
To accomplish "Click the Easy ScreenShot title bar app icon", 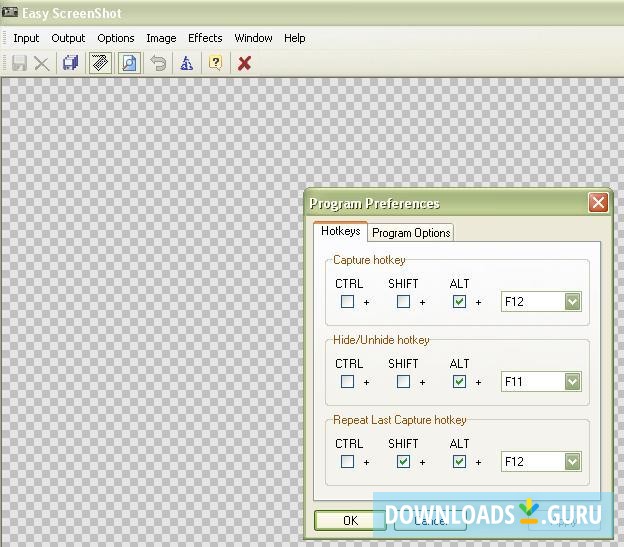I will pos(10,12).
